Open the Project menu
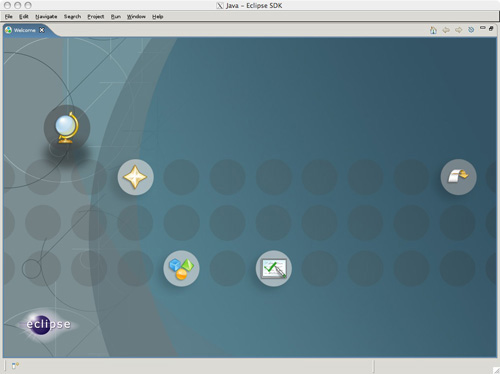The width and height of the screenshot is (500, 374). click(x=96, y=16)
